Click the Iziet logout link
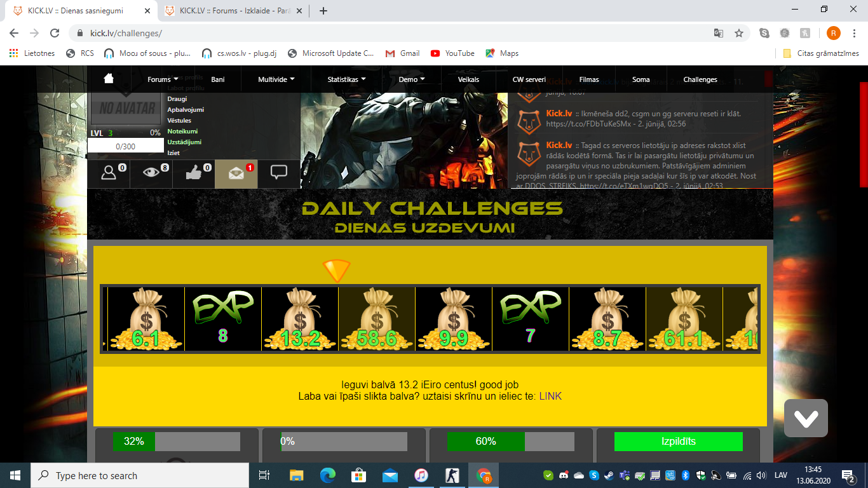The height and width of the screenshot is (488, 868). point(173,153)
